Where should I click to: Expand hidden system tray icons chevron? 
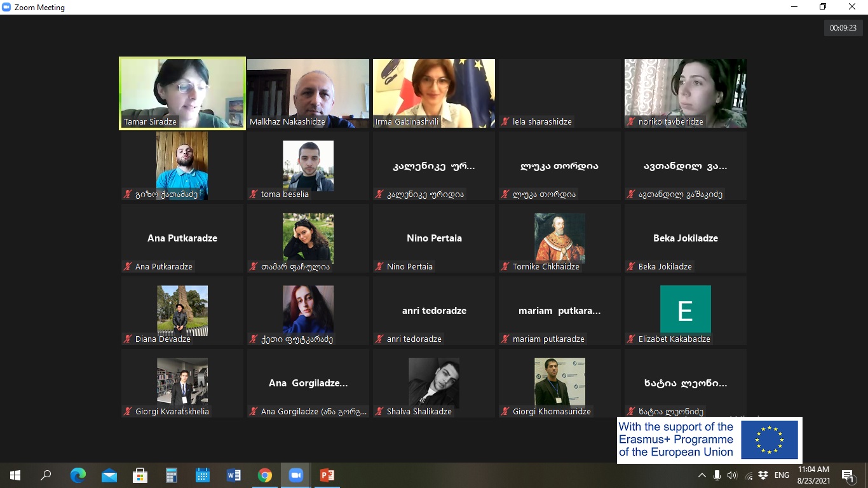click(702, 475)
